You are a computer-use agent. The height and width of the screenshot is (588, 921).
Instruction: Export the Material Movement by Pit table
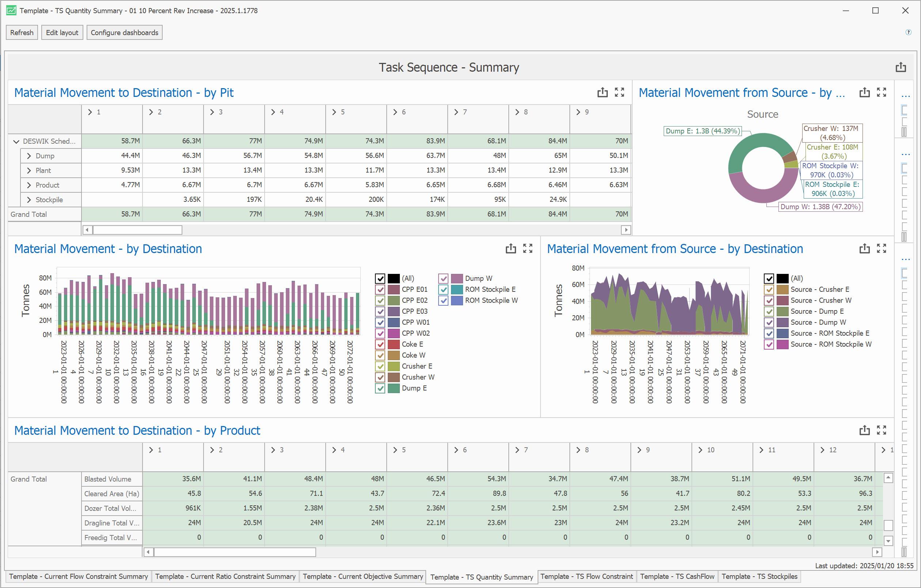[602, 92]
